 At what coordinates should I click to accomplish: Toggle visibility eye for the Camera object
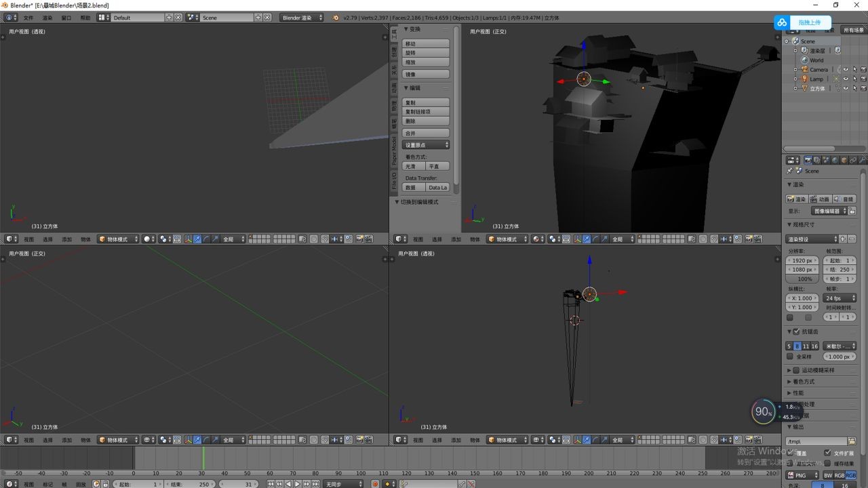845,70
